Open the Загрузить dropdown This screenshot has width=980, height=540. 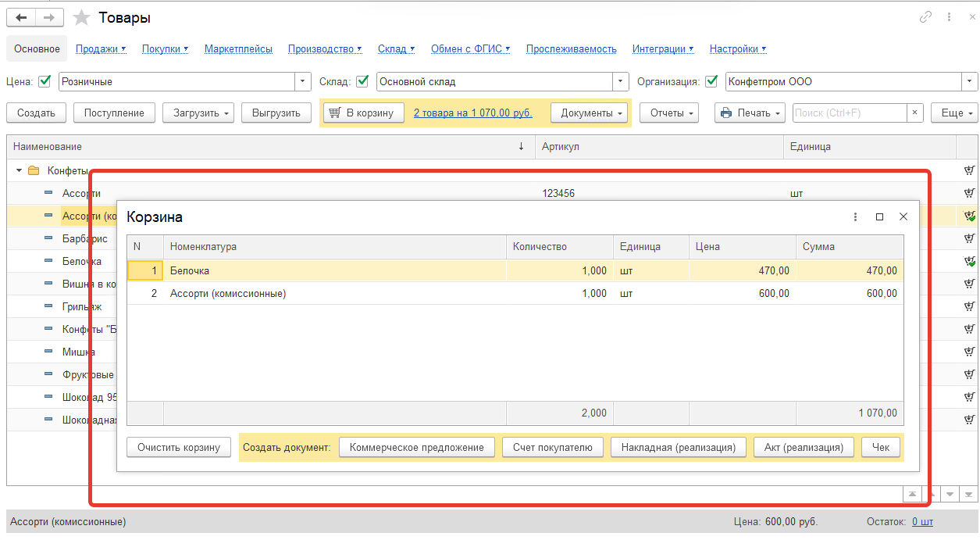click(x=198, y=113)
